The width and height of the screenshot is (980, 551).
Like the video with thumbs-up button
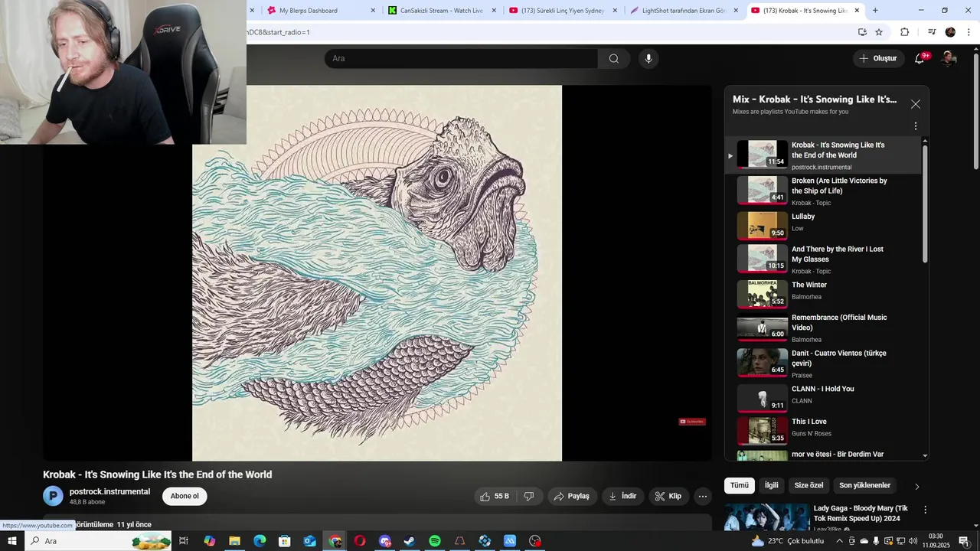click(494, 496)
